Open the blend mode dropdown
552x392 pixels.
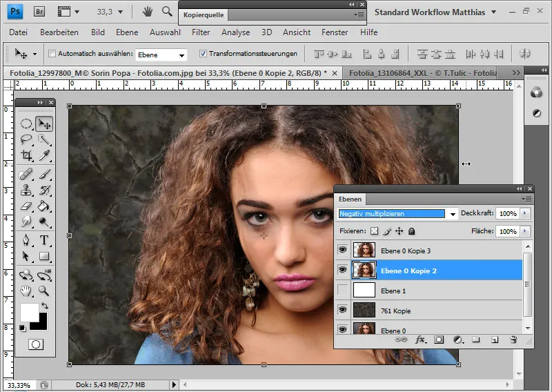click(x=453, y=214)
